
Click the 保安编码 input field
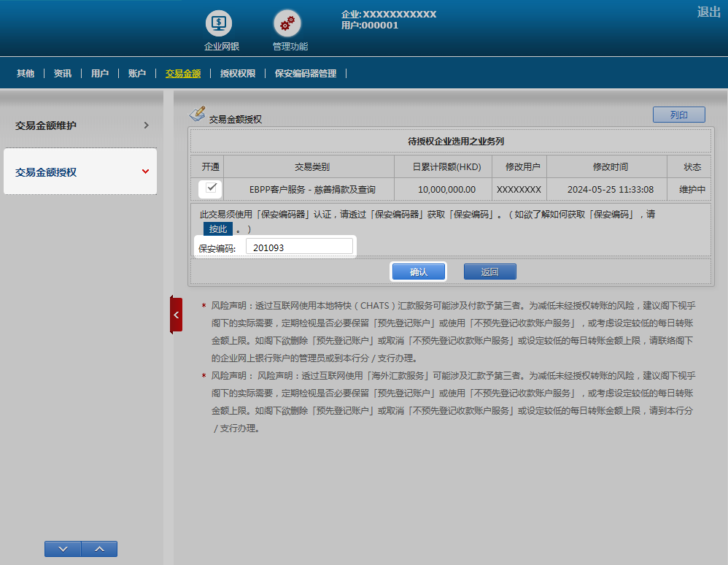(x=299, y=247)
